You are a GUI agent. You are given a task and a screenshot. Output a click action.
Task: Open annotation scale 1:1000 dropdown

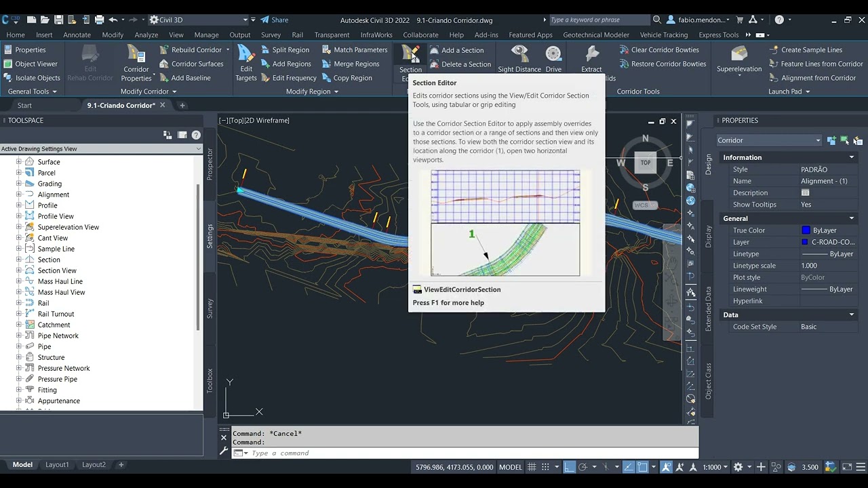[x=716, y=467]
